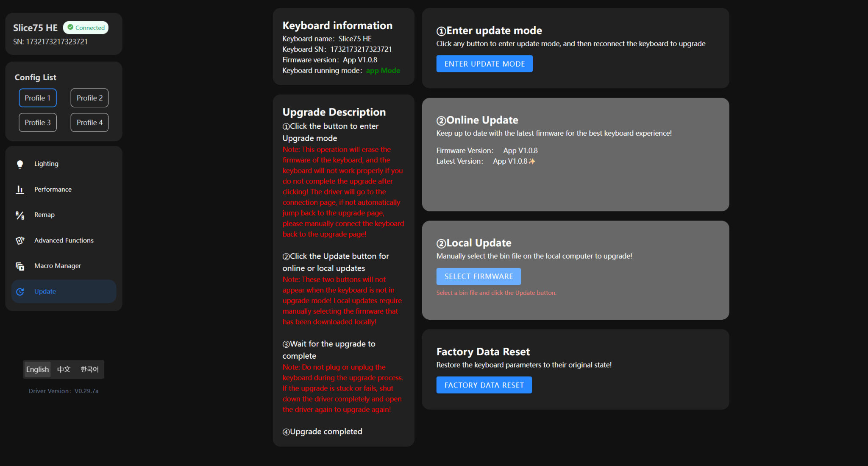Click the Performance bar chart icon
This screenshot has width=868, height=466.
(20, 190)
